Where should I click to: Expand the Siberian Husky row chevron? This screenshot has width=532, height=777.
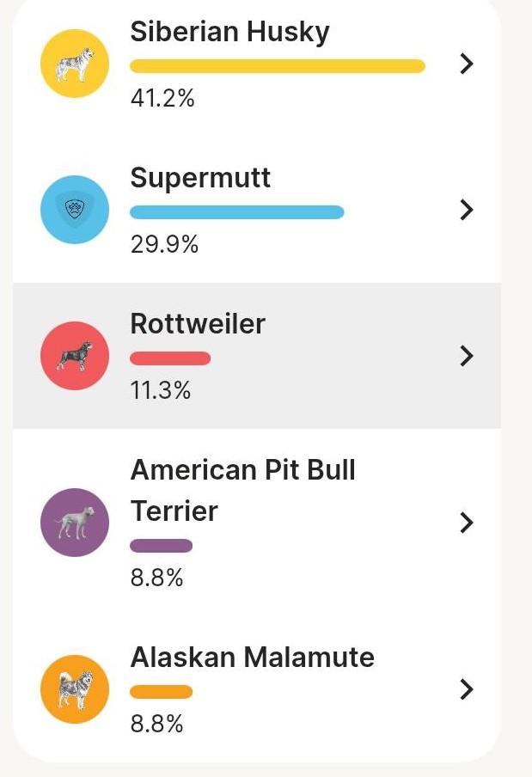click(x=467, y=64)
